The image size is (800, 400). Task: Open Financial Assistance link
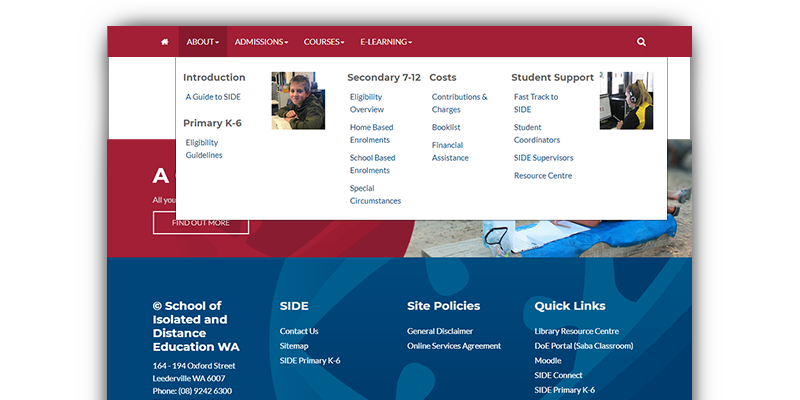450,152
